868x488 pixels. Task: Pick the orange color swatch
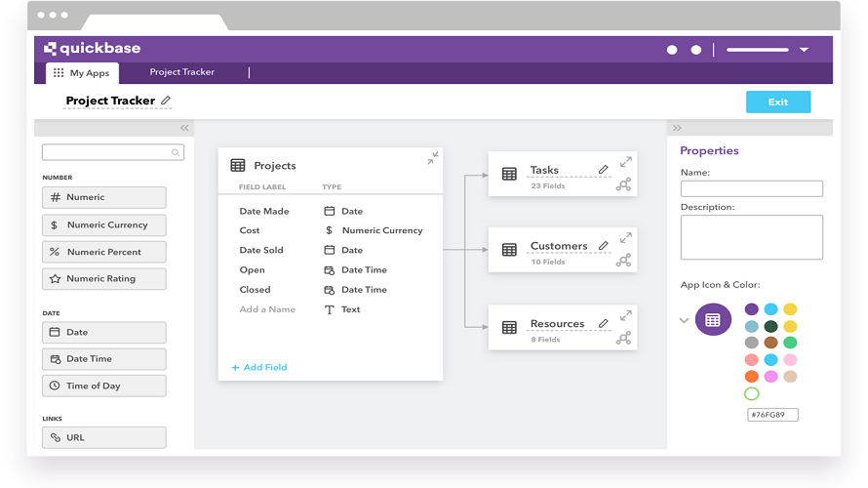751,377
